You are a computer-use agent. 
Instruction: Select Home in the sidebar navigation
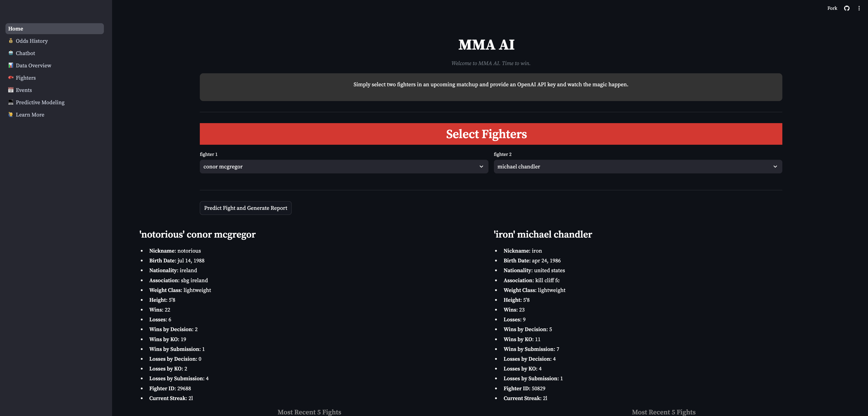(15, 29)
